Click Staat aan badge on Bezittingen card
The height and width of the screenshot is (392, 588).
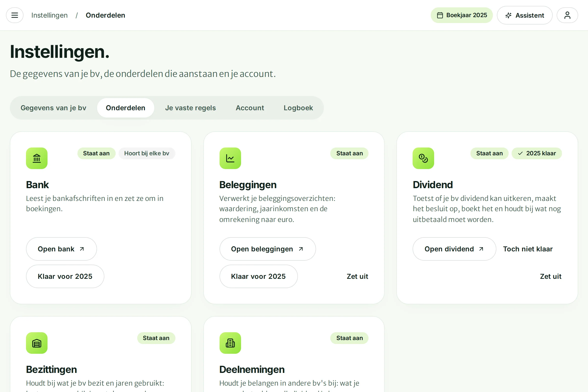click(x=156, y=338)
